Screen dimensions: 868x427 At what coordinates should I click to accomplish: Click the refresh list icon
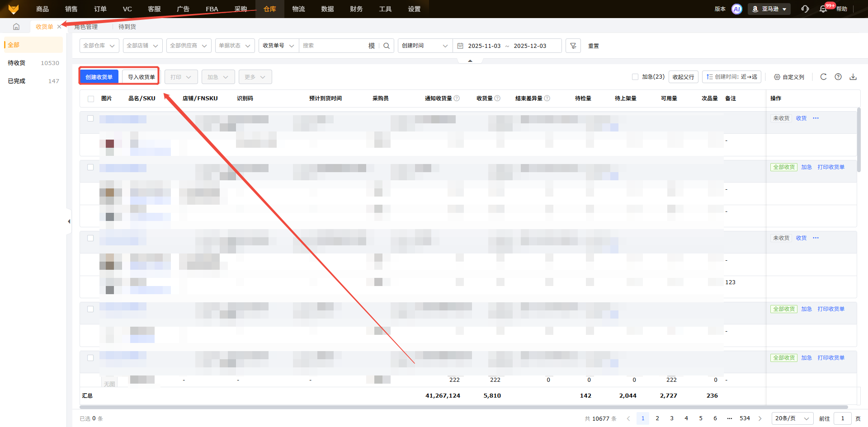pyautogui.click(x=823, y=77)
